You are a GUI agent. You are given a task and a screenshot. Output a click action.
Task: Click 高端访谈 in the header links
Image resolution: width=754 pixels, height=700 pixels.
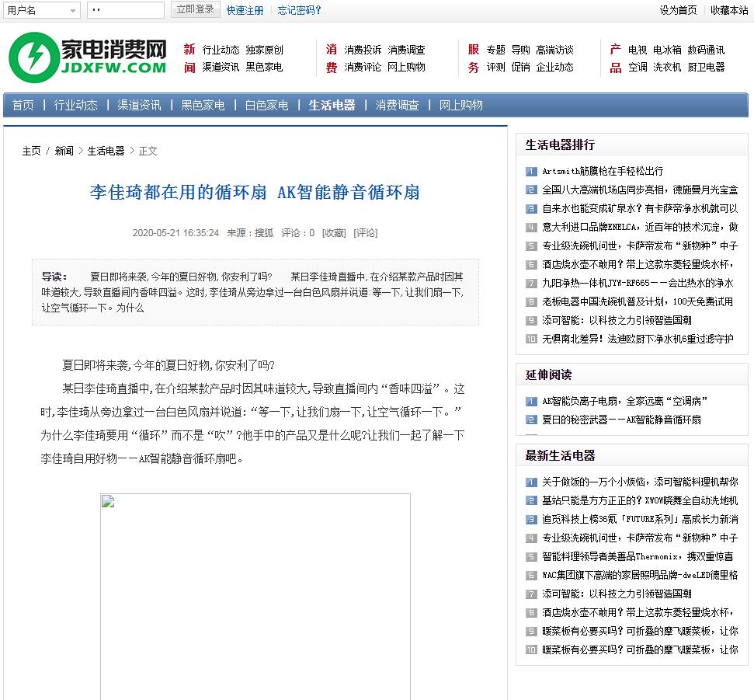[554, 50]
